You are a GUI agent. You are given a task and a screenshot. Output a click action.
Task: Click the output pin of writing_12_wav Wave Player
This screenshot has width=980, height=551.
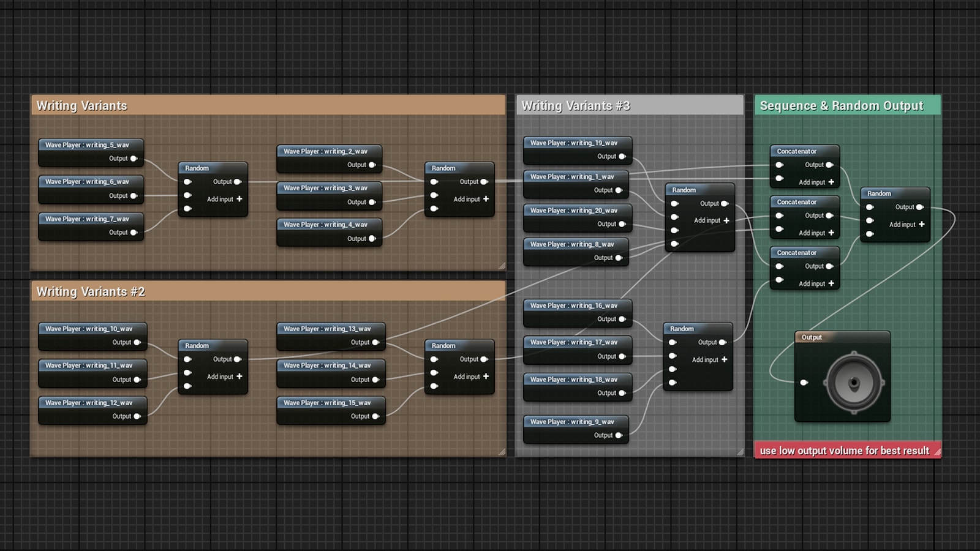coord(137,416)
